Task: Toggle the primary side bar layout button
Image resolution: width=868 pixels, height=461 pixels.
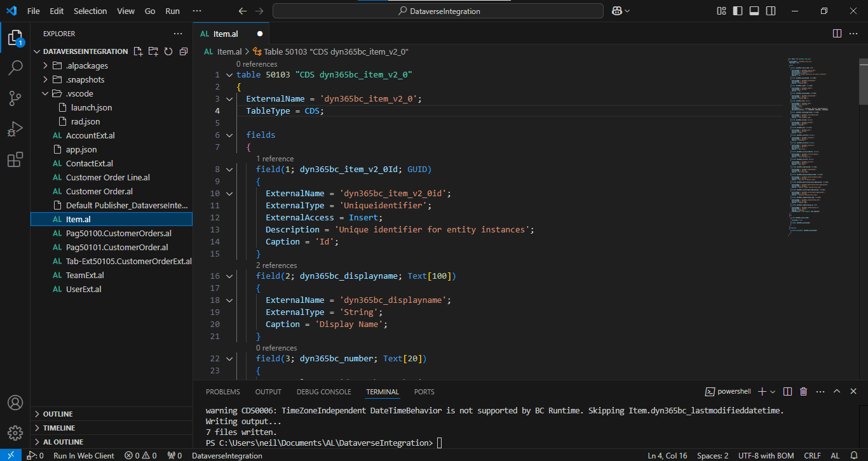Action: coord(738,11)
